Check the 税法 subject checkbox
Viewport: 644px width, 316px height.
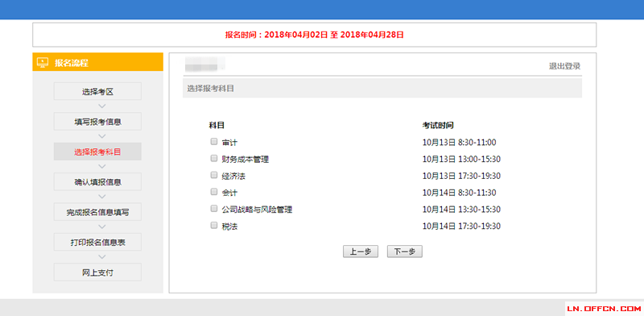click(213, 226)
